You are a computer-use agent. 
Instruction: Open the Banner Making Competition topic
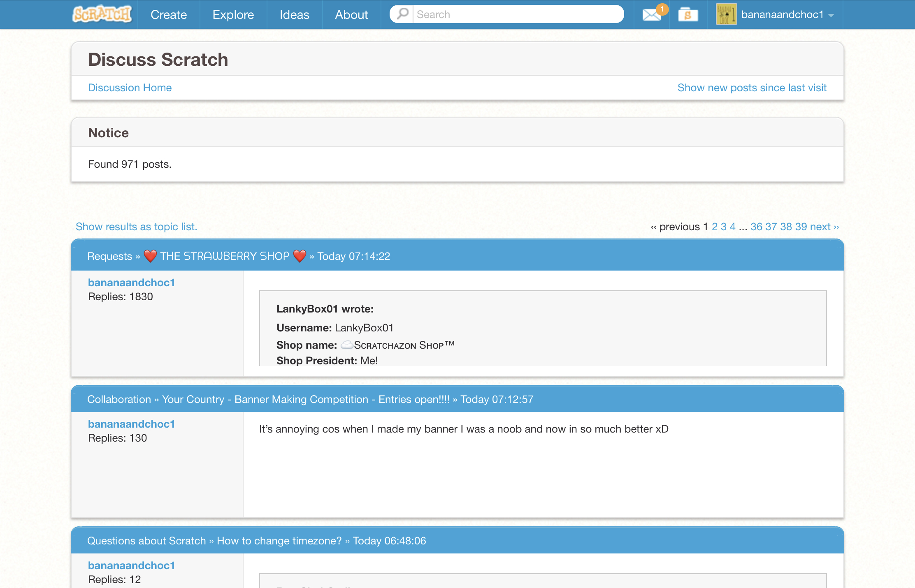tap(306, 399)
